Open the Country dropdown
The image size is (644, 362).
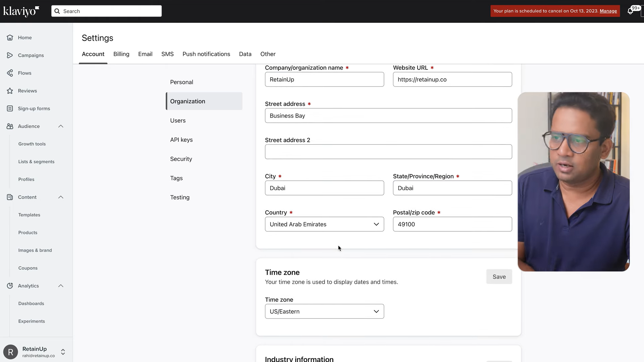point(324,224)
